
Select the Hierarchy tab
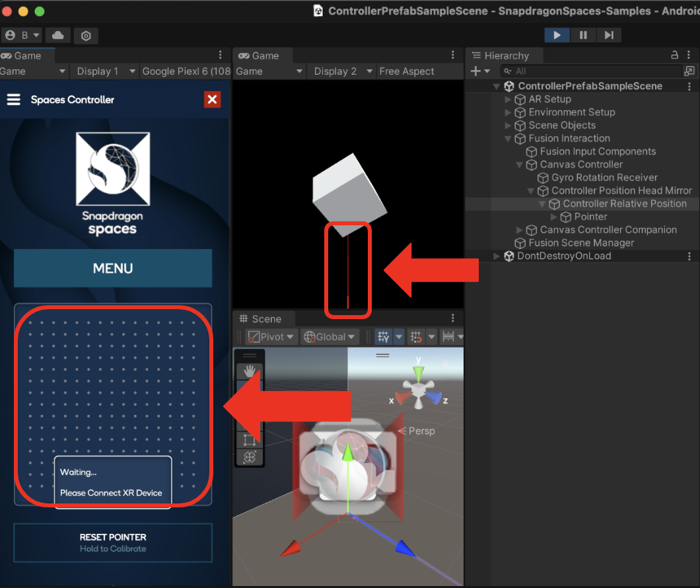tap(505, 55)
